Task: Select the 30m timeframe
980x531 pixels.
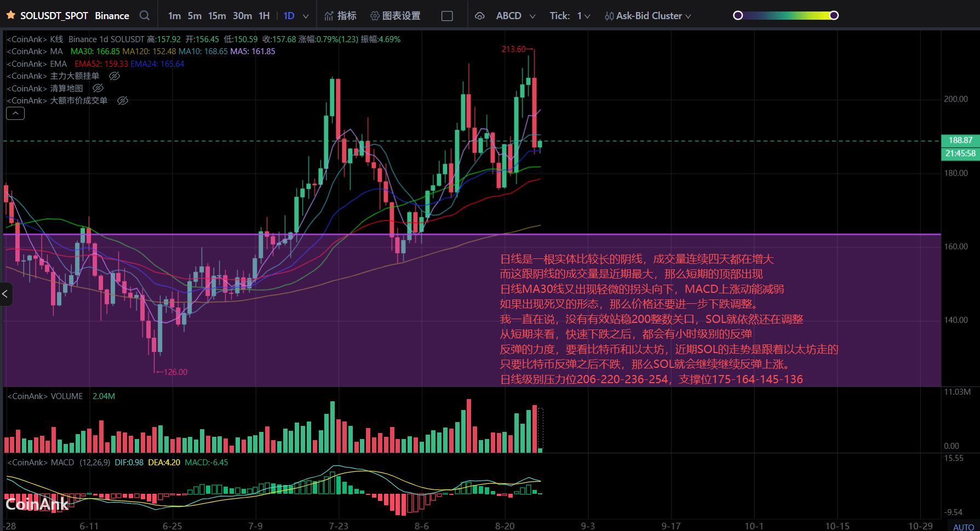Action: click(x=242, y=16)
